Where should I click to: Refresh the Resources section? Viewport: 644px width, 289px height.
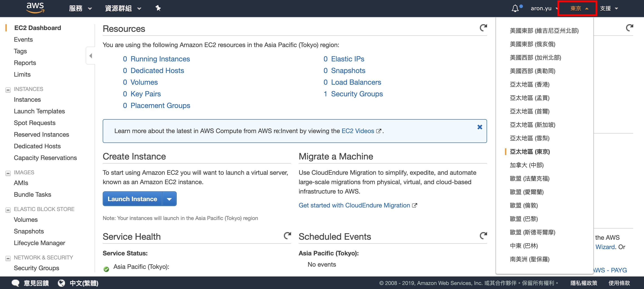[x=483, y=28]
